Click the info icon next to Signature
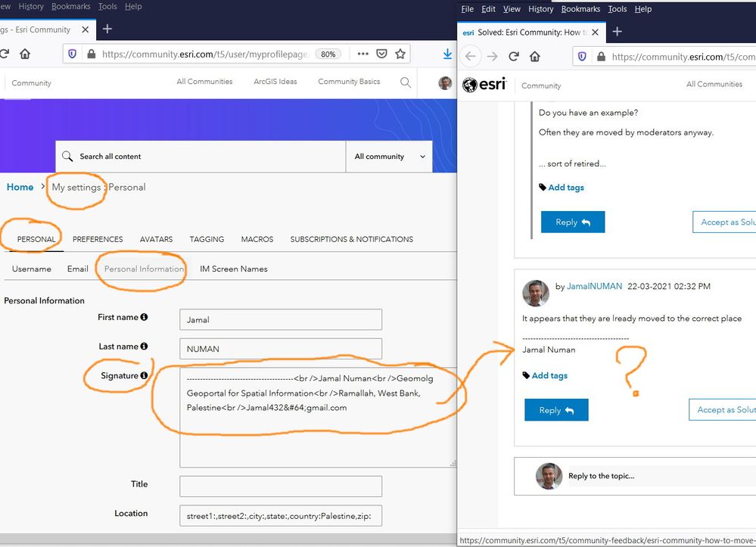The height and width of the screenshot is (547, 756). [144, 375]
